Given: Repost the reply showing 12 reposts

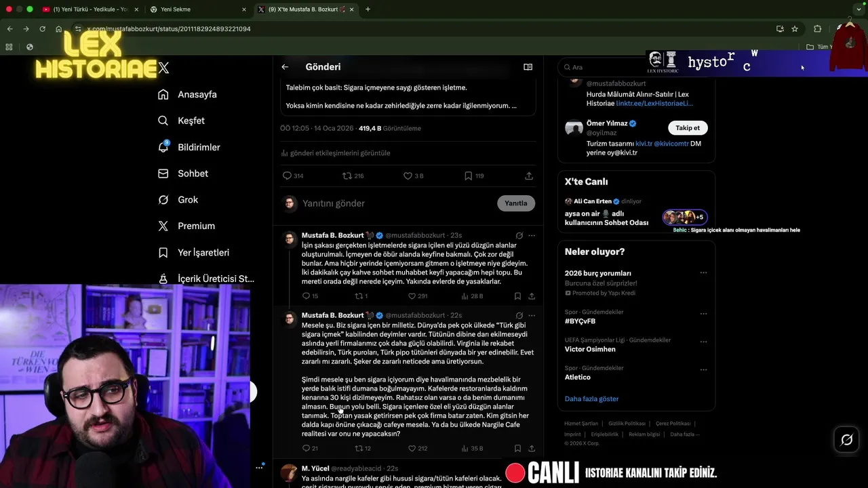Looking at the screenshot, I should 363,448.
